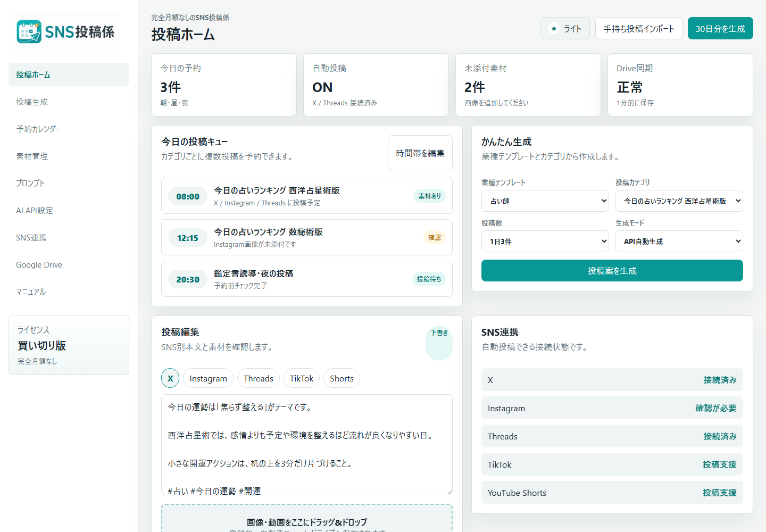This screenshot has height=532, width=766.
Task: Open the 投稿カテゴリ dropdown
Action: click(x=679, y=201)
